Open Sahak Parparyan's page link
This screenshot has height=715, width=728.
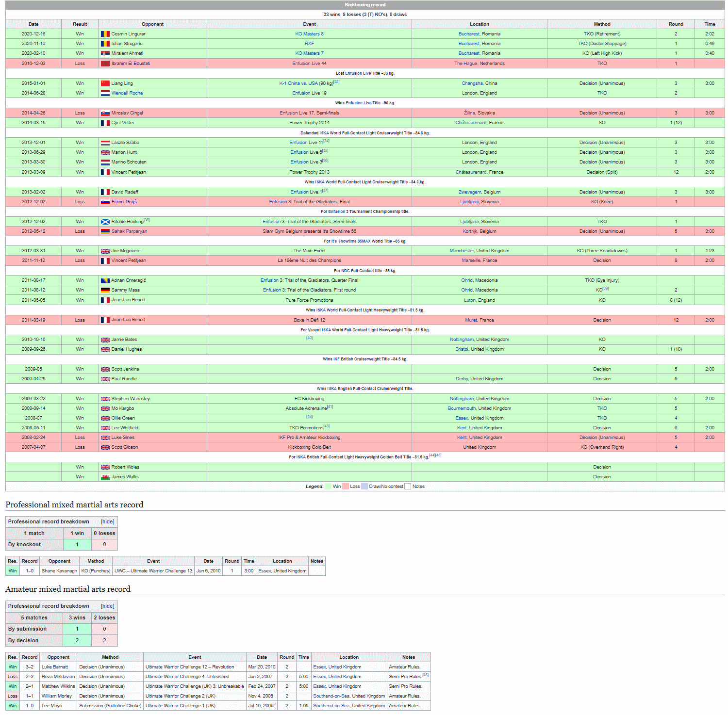129,231
